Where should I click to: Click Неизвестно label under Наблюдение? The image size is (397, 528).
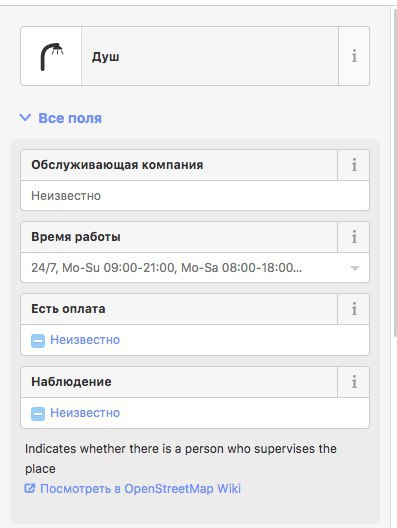click(x=85, y=413)
